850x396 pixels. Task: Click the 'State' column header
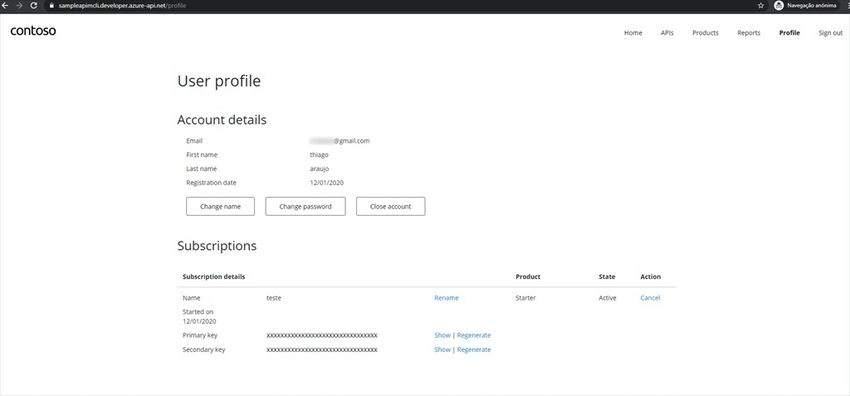[x=607, y=277]
